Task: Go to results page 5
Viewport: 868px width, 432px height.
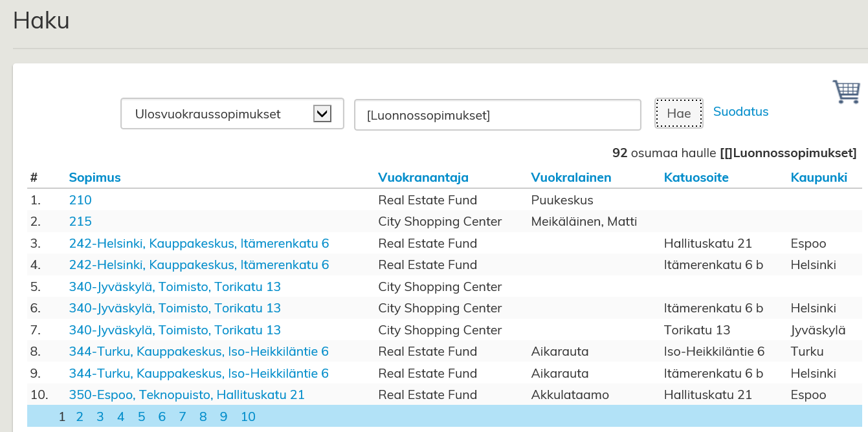Action: 141,416
